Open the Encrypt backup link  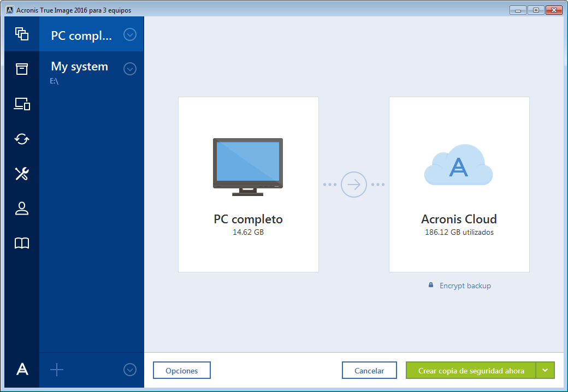click(x=465, y=286)
